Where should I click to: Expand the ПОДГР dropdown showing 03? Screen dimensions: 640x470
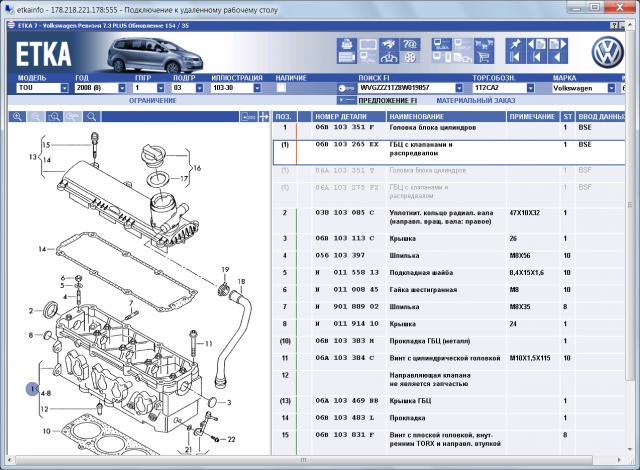click(199, 88)
